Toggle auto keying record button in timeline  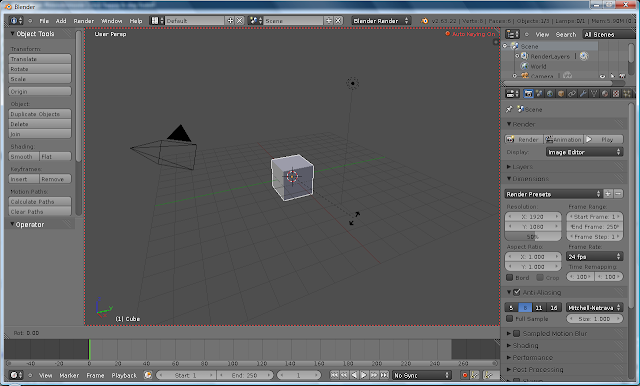coord(464,375)
